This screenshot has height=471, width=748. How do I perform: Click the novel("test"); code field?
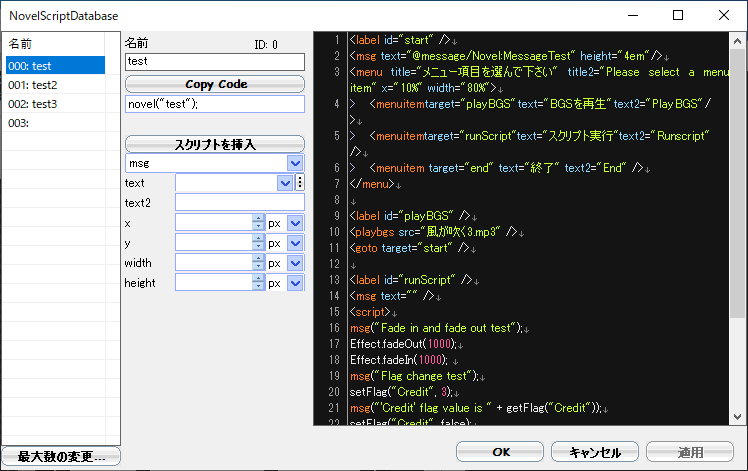215,104
